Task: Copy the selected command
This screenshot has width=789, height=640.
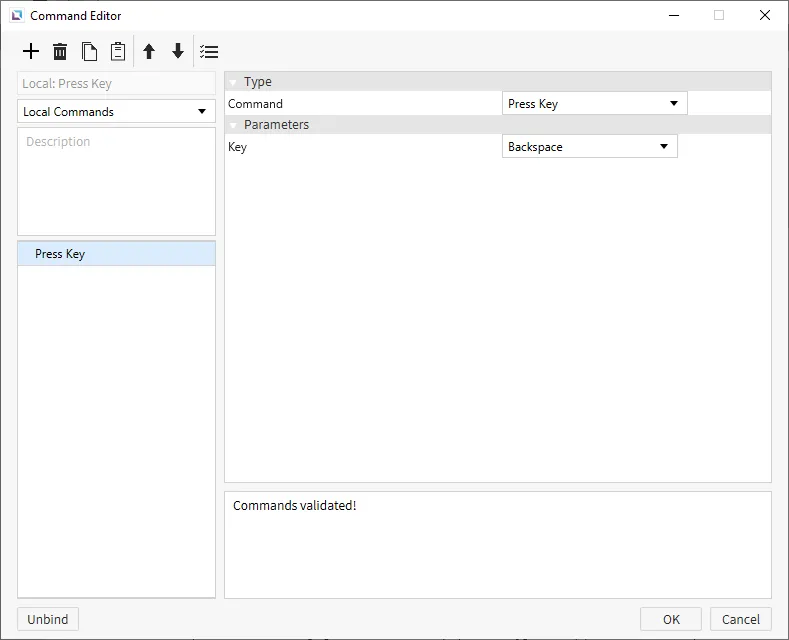Action: pos(89,52)
